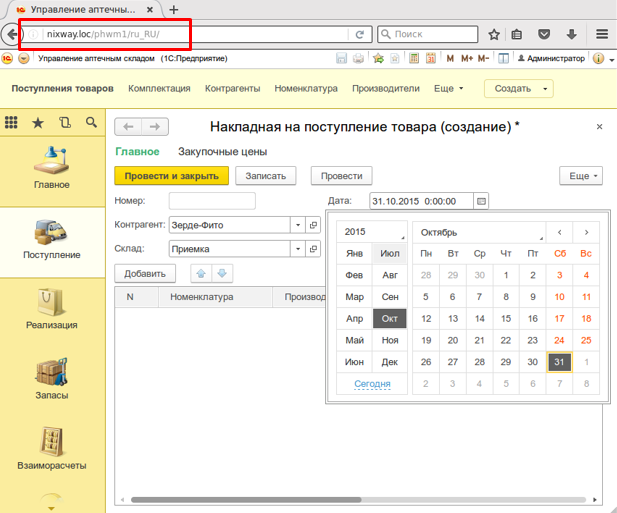Click the favorites star icon
Viewport: 617px width, 513px height.
click(38, 123)
